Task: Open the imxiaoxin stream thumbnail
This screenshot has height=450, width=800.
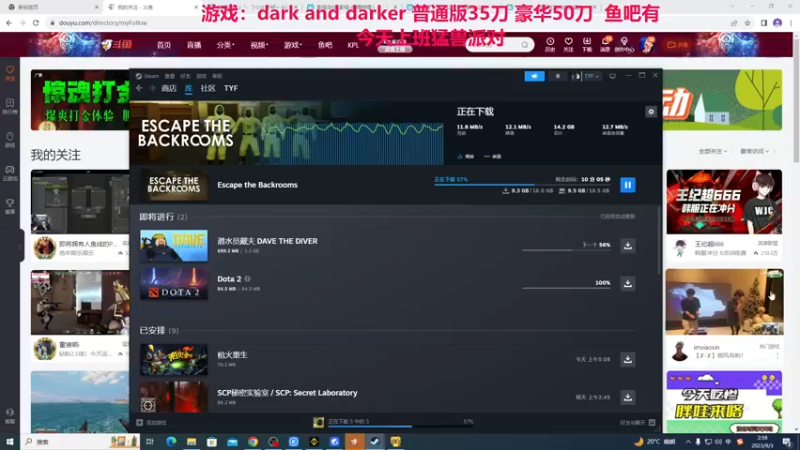Action: coord(724,302)
